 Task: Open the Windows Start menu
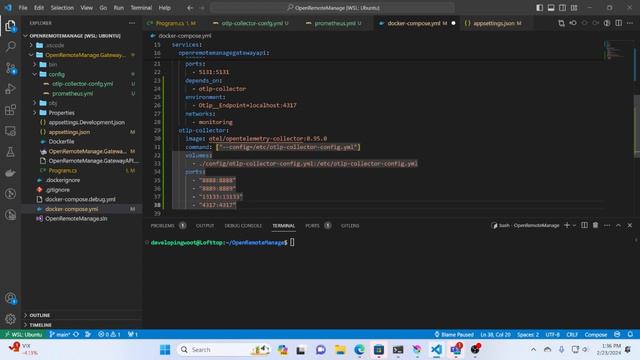165,349
